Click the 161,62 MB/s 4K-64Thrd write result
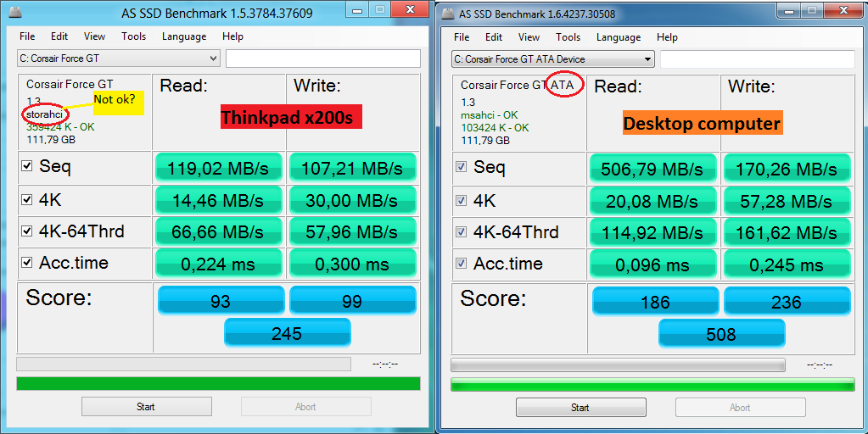Image resolution: width=868 pixels, height=434 pixels. 786,233
